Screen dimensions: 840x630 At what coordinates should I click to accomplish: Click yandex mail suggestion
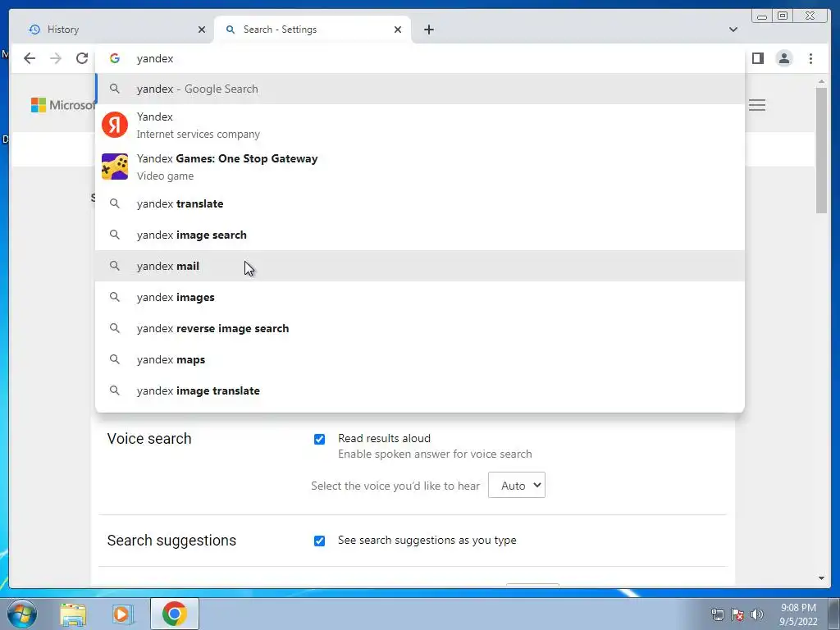coord(420,266)
